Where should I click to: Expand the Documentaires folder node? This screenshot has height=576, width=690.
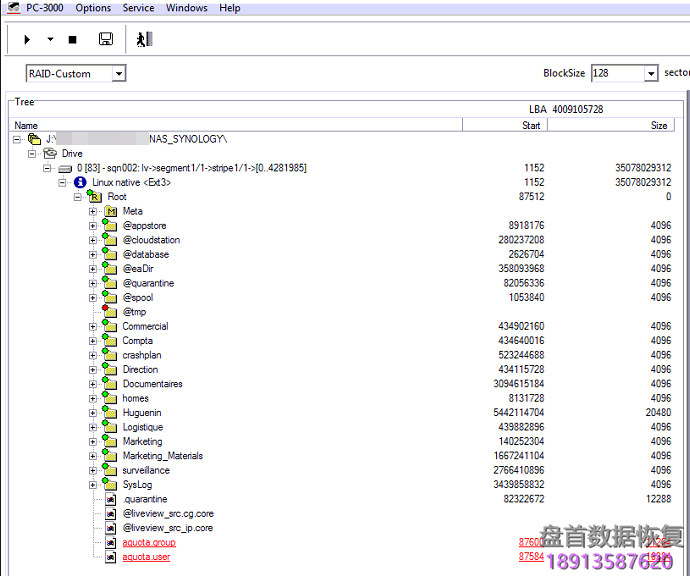[x=92, y=384]
